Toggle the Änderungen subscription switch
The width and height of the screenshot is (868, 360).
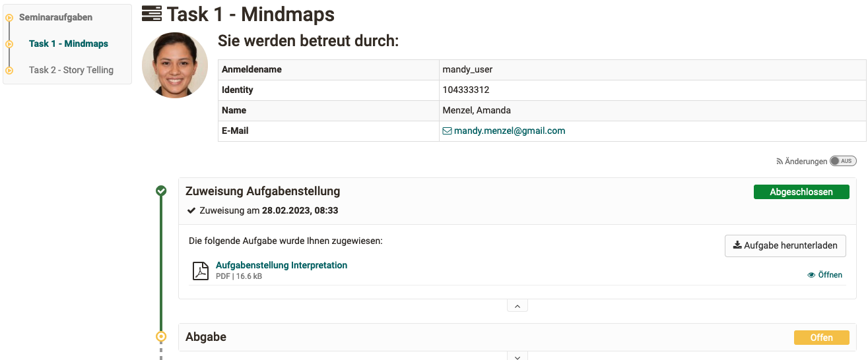point(843,162)
